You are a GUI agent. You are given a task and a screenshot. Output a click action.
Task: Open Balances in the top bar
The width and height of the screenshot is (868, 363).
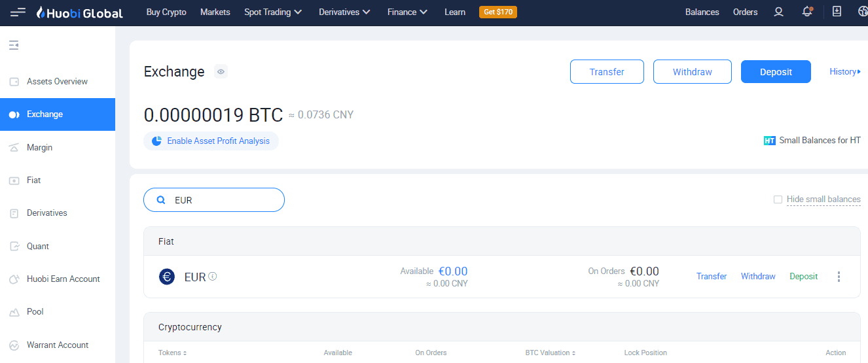pyautogui.click(x=702, y=12)
